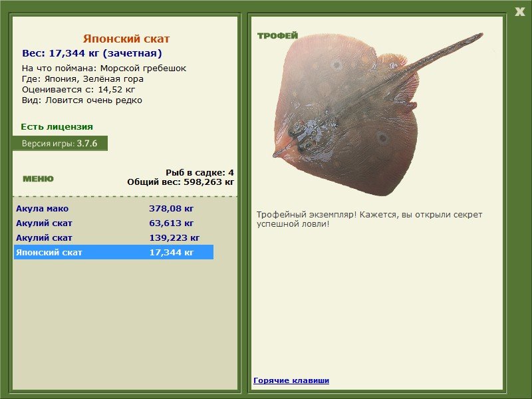Select the Акула мако entry in the list

[114, 208]
